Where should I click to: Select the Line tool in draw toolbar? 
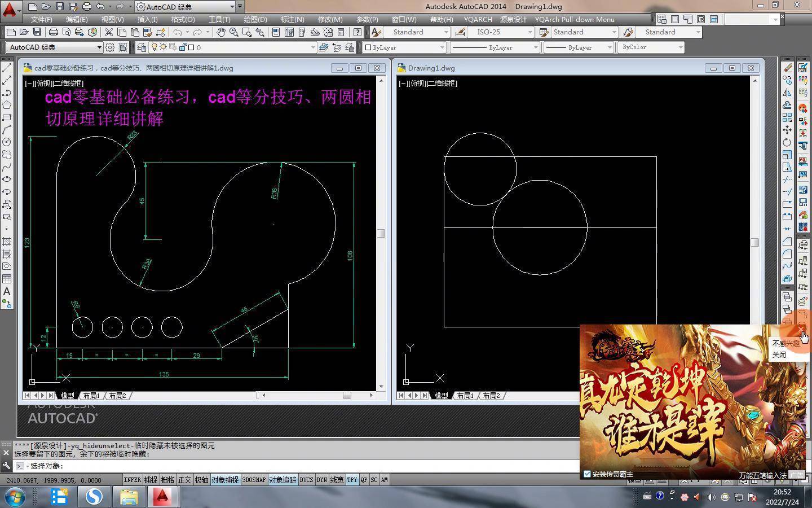click(7, 68)
